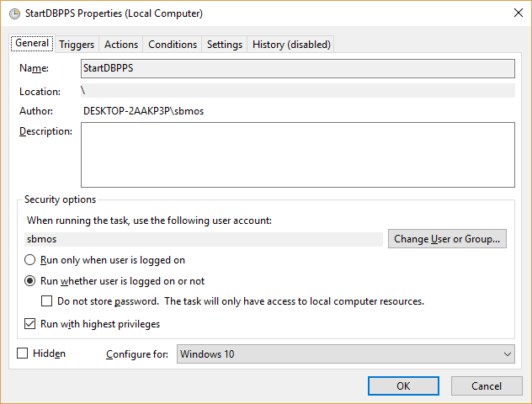Click the Name field containing StartDBPPS

coord(297,68)
